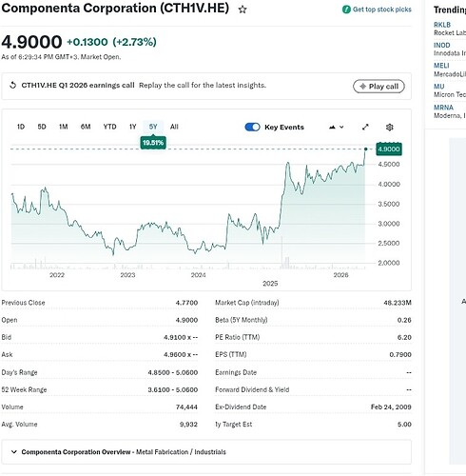Click the PE Ratio value 6.20
Viewport: 466px width, 476px height.
click(x=404, y=337)
